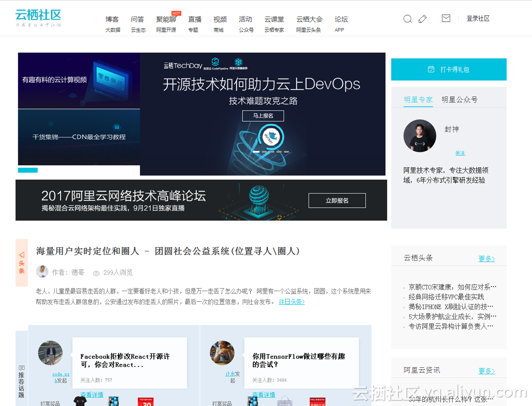Image resolution: width=532 pixels, height=406 pixels.
Task: Open 博客 menu item
Action: (112, 19)
